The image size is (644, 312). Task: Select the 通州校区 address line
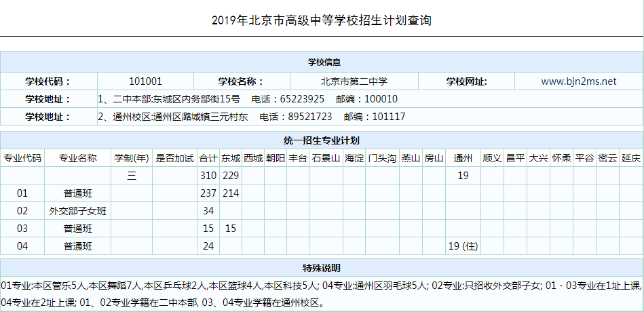click(251, 117)
